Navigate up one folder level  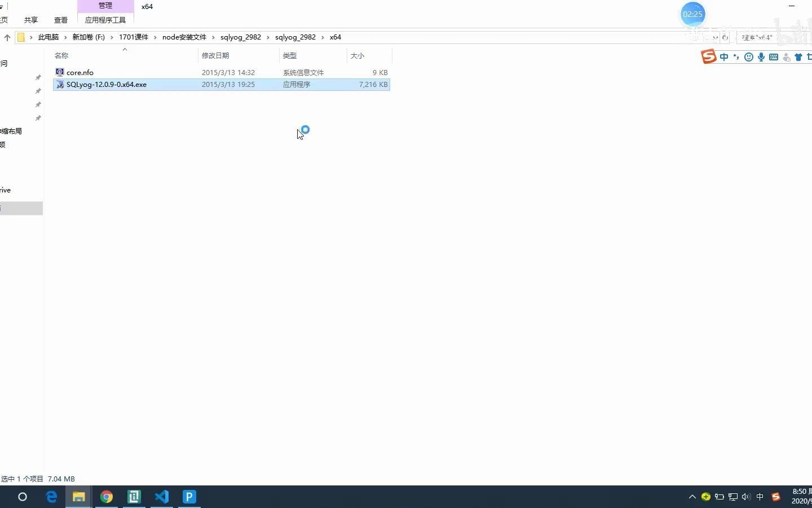coord(7,37)
